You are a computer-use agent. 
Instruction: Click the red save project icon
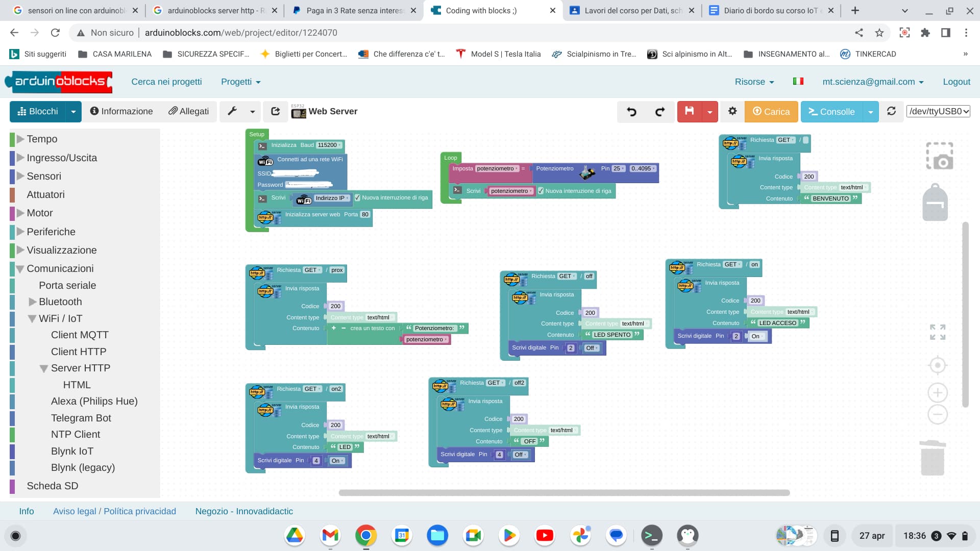[x=689, y=111]
